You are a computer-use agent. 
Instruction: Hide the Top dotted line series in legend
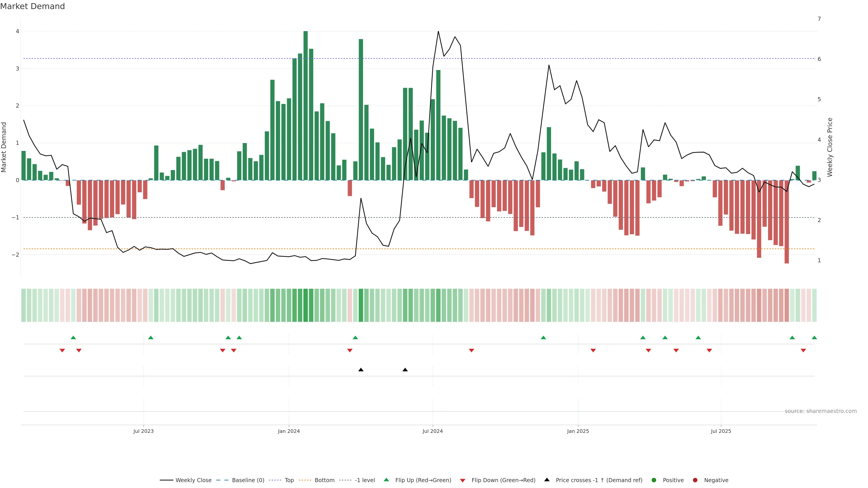click(289, 480)
